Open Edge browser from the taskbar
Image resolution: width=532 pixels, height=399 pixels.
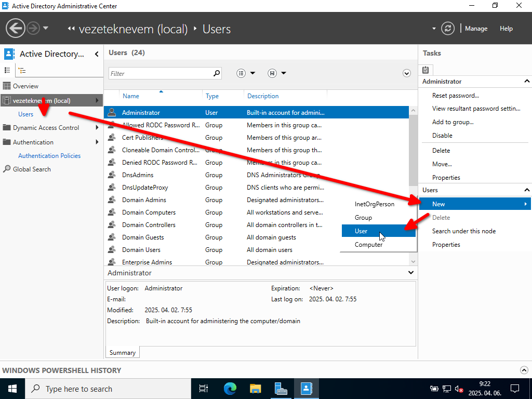point(230,389)
